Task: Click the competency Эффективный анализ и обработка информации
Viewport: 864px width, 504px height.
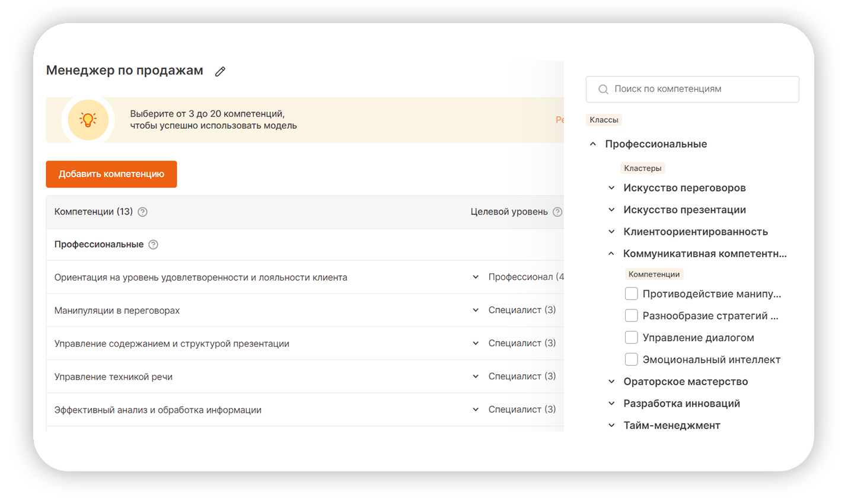Action: [158, 410]
